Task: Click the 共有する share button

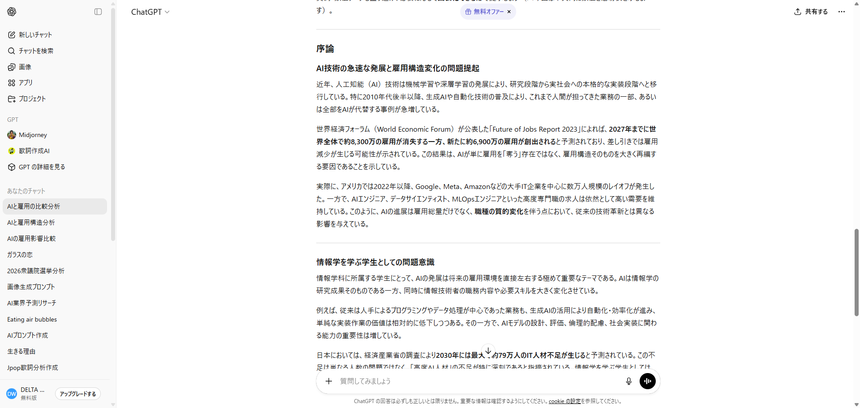Action: point(811,12)
